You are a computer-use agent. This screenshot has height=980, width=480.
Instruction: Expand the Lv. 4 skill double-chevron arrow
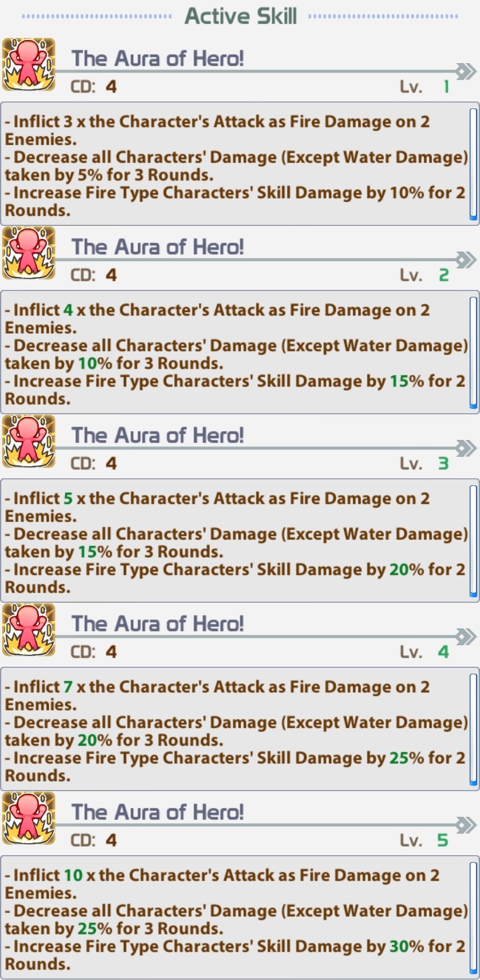466,636
